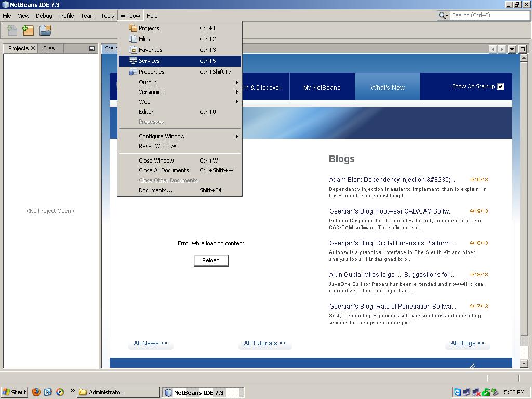The height and width of the screenshot is (399, 532).
Task: Switch to the Files tab
Action: point(50,48)
